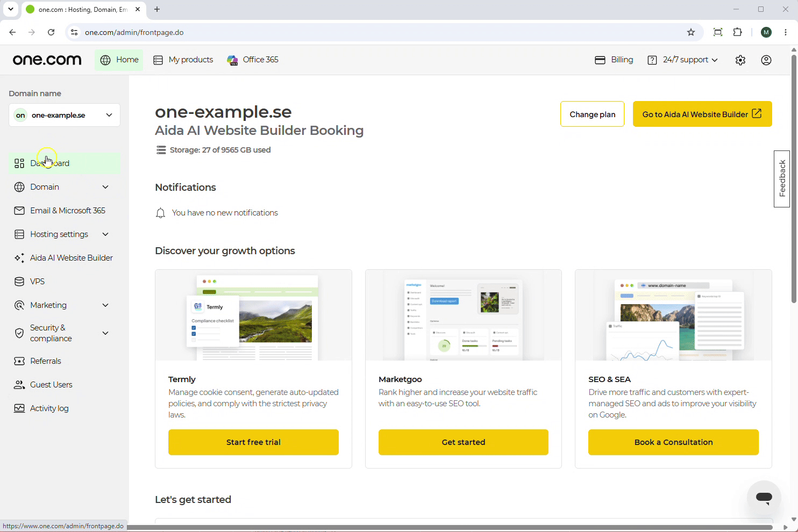Click the Domain globe icon in sidebar
This screenshot has height=532, width=798.
(19, 187)
